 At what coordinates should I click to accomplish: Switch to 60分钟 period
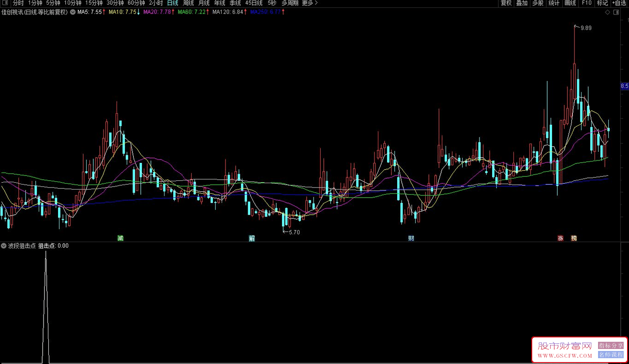pyautogui.click(x=136, y=3)
